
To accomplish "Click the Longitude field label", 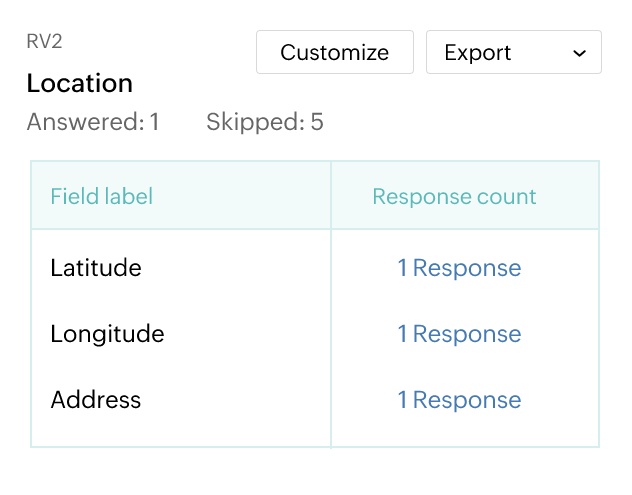I will [107, 334].
